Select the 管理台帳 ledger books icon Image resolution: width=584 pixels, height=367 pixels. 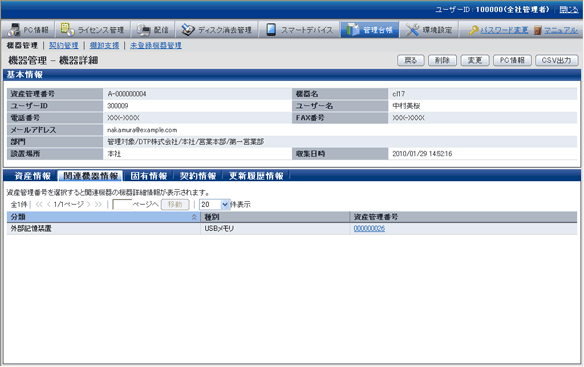pyautogui.click(x=352, y=29)
